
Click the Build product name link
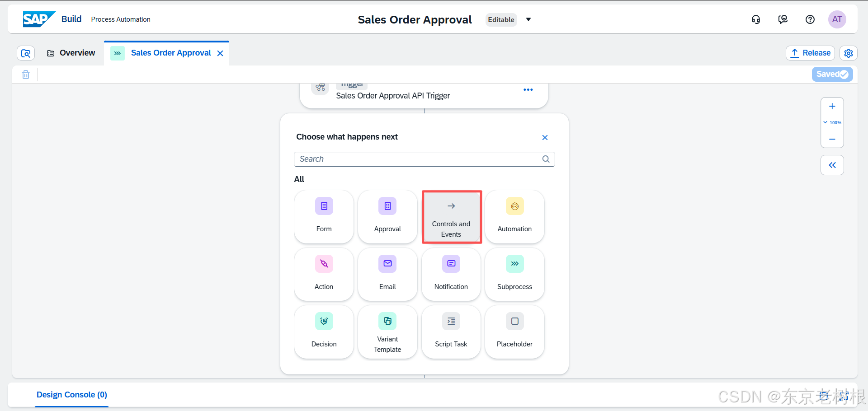tap(71, 19)
